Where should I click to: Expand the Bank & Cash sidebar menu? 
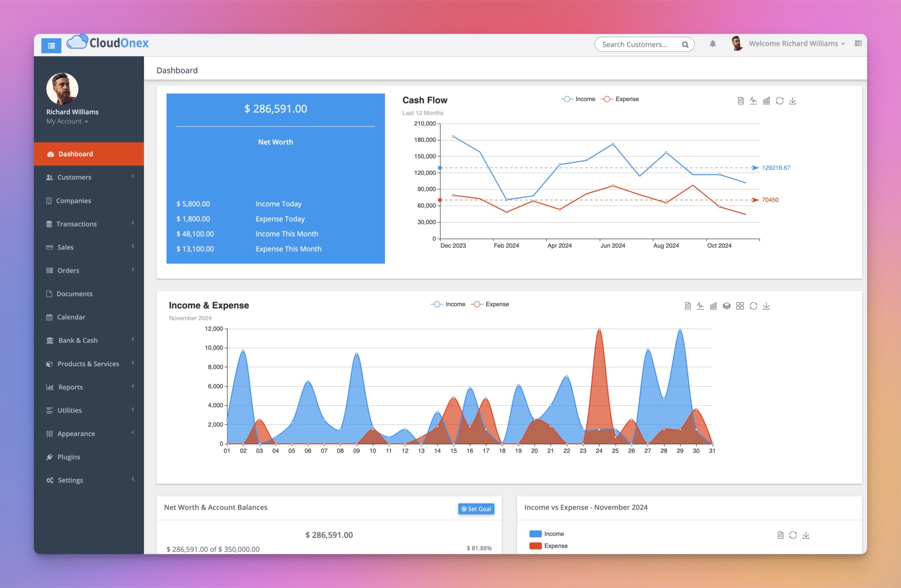tap(89, 340)
